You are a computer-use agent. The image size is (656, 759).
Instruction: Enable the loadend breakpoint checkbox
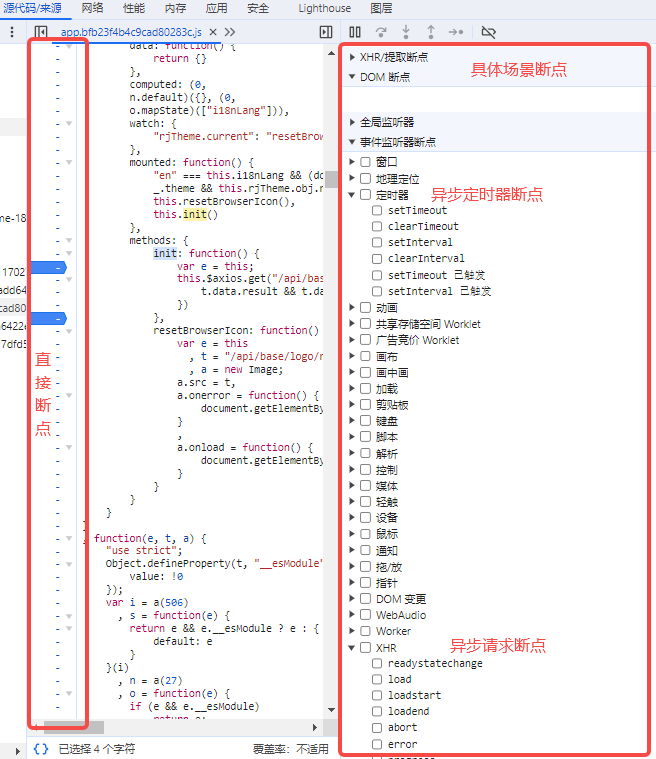(377, 711)
